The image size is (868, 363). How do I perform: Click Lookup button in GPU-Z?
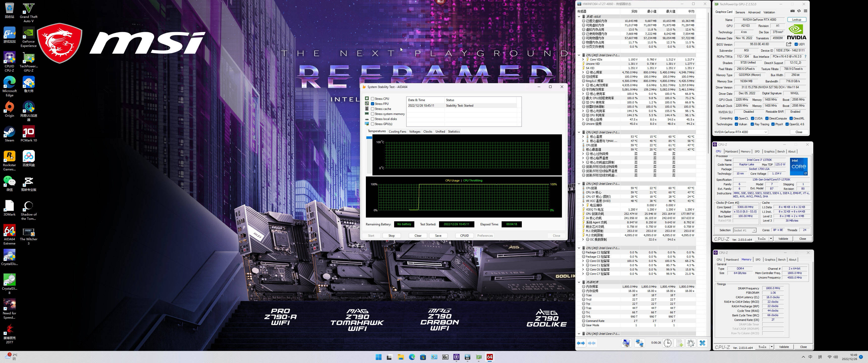click(x=797, y=19)
